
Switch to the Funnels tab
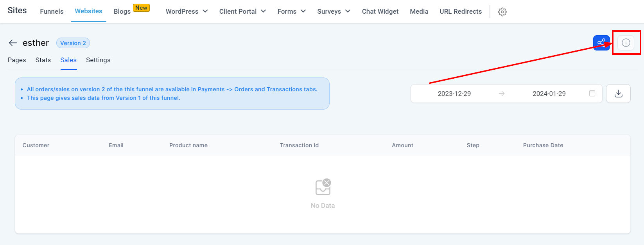pyautogui.click(x=52, y=11)
